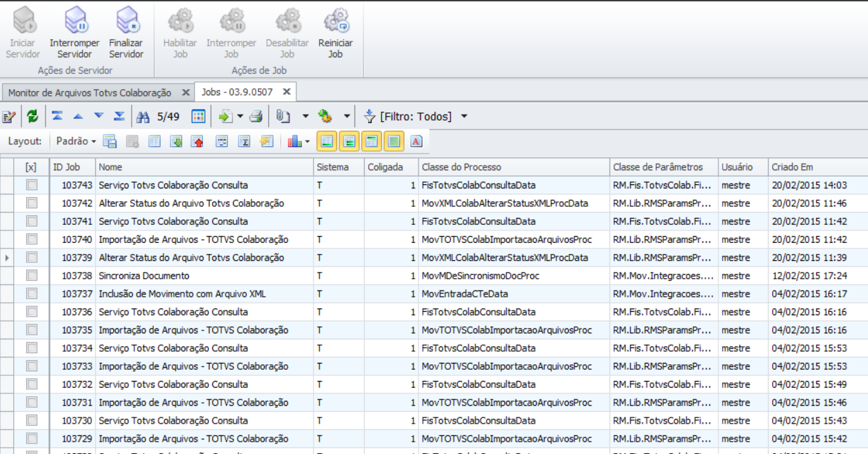Open the Padrão layout dropdown
Image resolution: width=868 pixels, height=454 pixels.
76,141
